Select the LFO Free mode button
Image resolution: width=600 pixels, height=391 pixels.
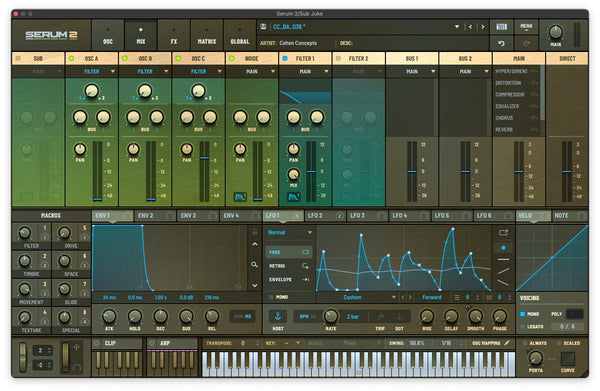coord(289,252)
